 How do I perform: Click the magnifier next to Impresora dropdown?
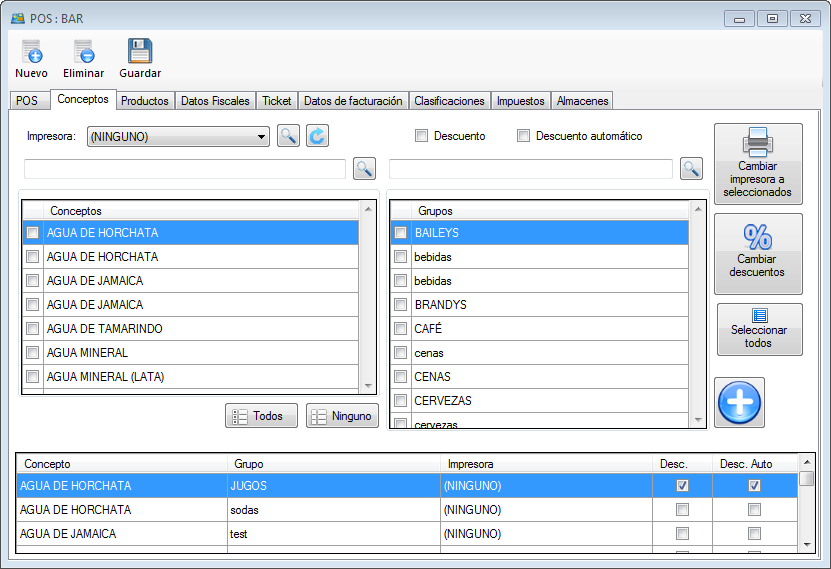pyautogui.click(x=288, y=136)
